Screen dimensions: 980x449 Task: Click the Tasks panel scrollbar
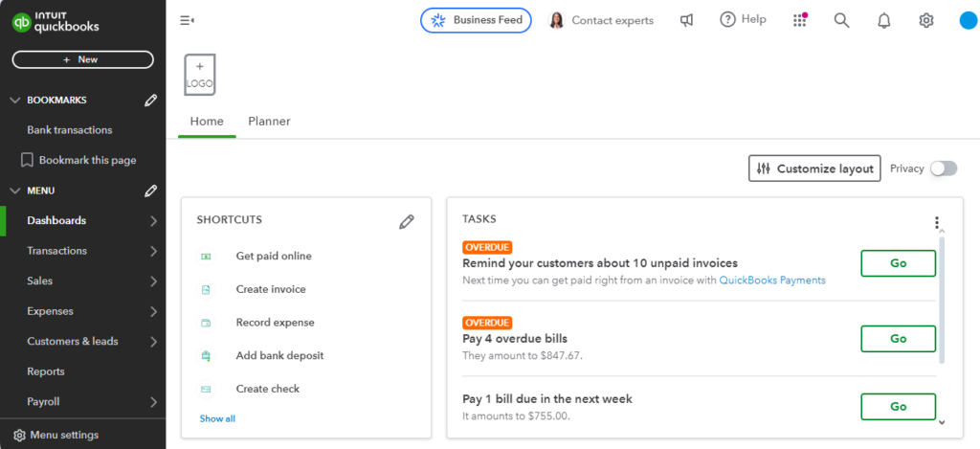(x=942, y=301)
